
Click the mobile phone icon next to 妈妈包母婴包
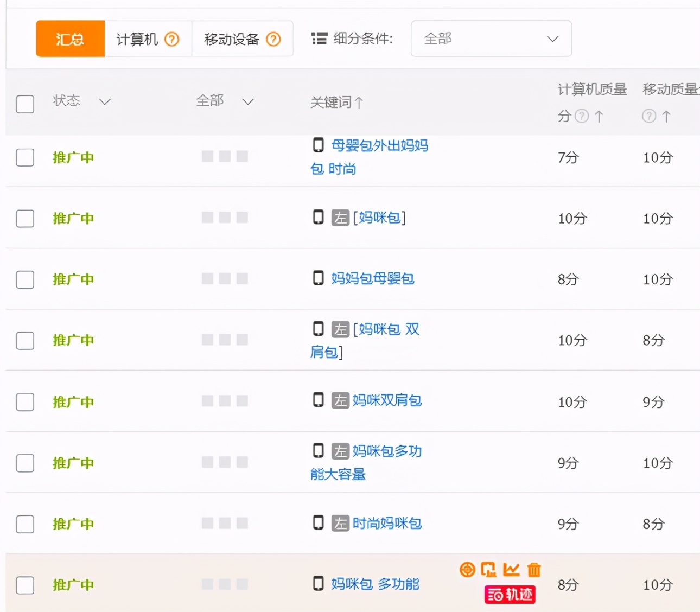coord(318,277)
